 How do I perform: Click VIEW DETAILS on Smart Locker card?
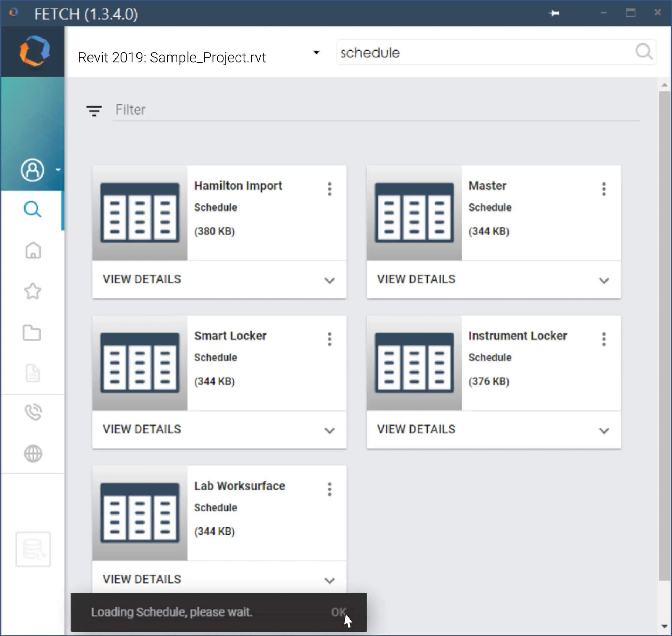click(x=142, y=429)
